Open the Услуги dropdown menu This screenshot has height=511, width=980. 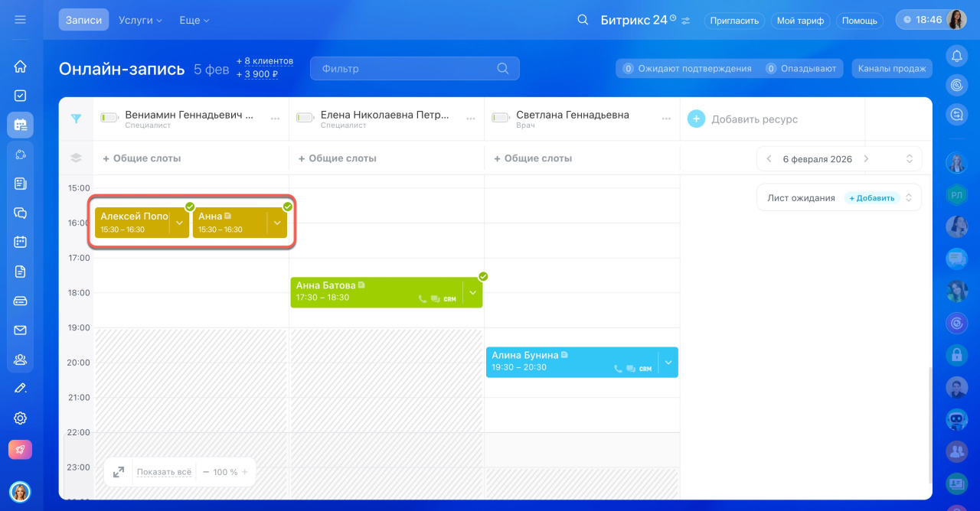(140, 20)
